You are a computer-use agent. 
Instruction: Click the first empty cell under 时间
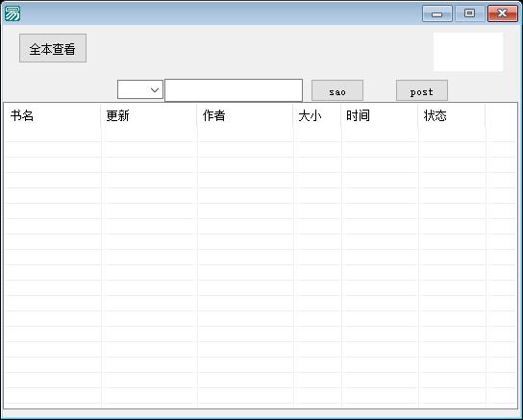point(380,135)
